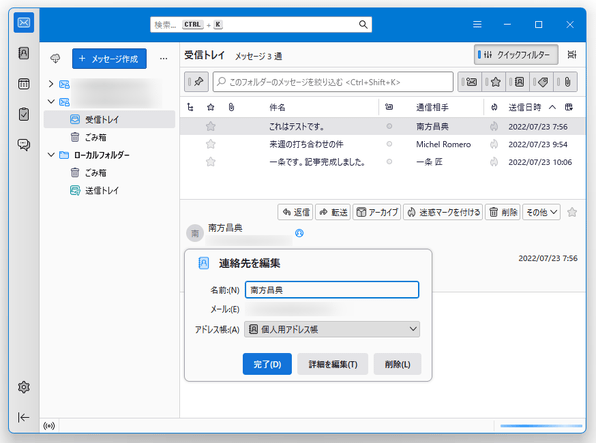Viewport: 596px width, 443px height.
Task: Open the app menu hamburger icon
Action: [x=477, y=25]
